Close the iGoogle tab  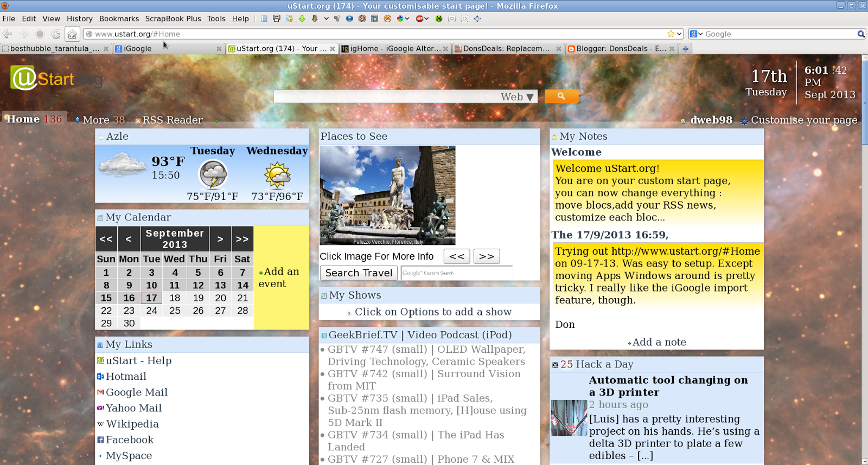coord(219,49)
